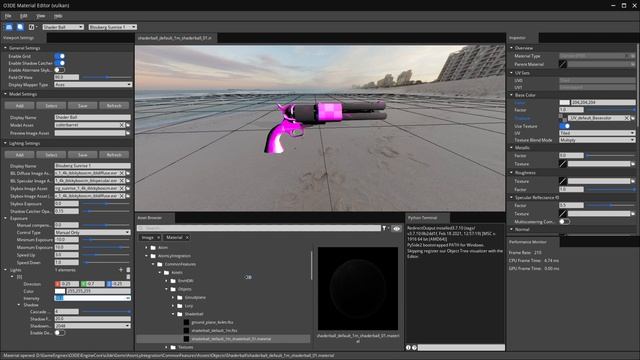
Task: Click Select button in Model Settings
Action: [51, 106]
